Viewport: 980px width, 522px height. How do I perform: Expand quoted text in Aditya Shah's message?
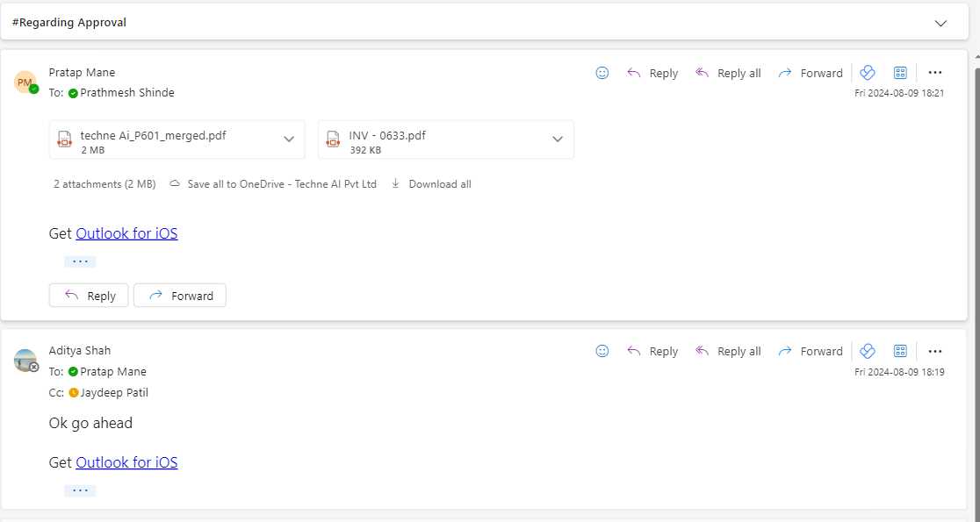[80, 490]
